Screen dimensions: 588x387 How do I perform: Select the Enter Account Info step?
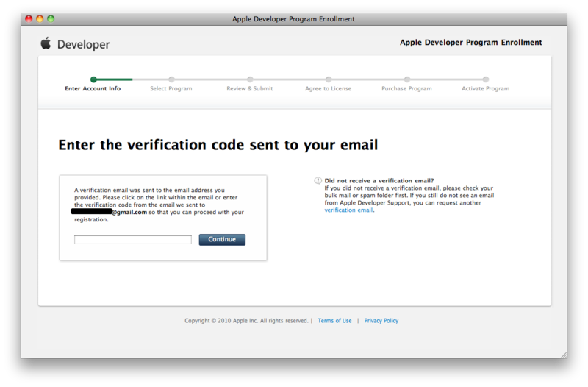click(93, 88)
